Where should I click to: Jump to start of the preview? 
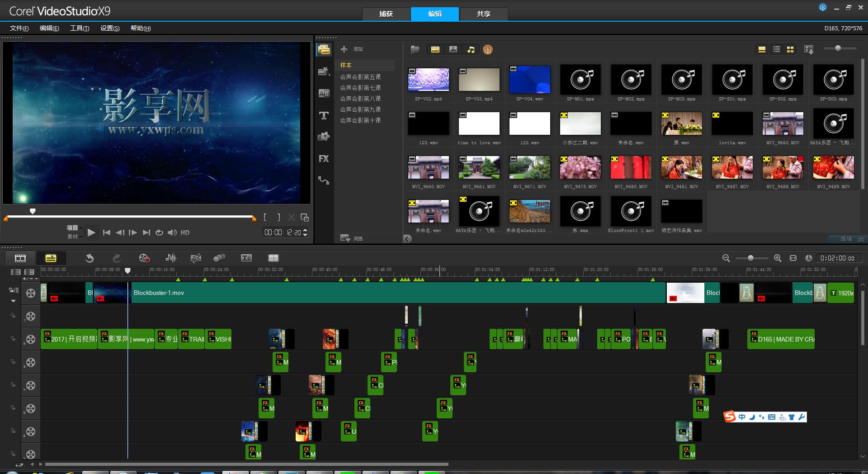click(x=107, y=232)
